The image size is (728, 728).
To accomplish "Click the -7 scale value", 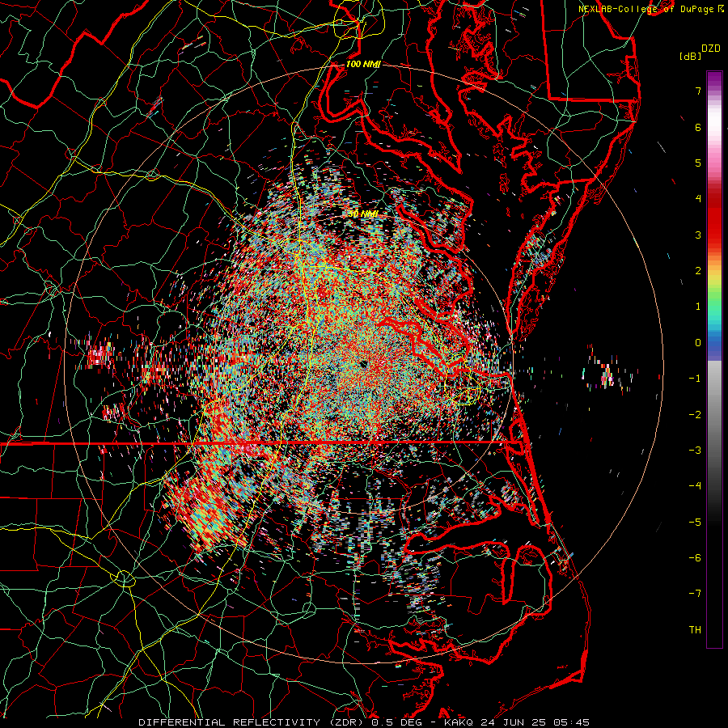I will pyautogui.click(x=695, y=594).
